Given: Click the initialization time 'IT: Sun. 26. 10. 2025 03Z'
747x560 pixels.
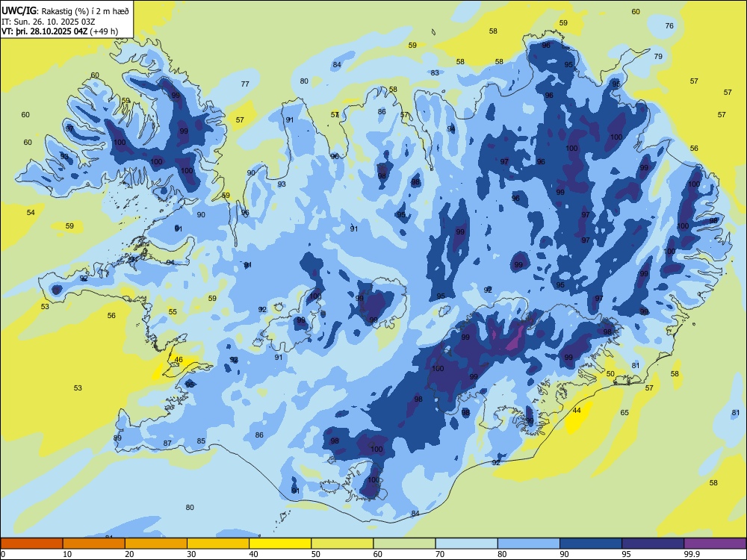Looking at the screenshot, I should point(48,22).
